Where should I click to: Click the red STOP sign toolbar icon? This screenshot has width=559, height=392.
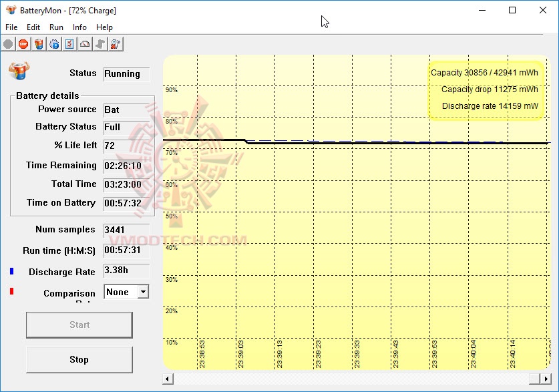(23, 44)
